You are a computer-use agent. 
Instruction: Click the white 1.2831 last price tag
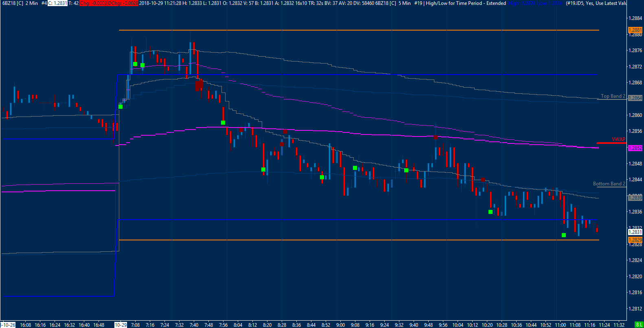tap(635, 232)
